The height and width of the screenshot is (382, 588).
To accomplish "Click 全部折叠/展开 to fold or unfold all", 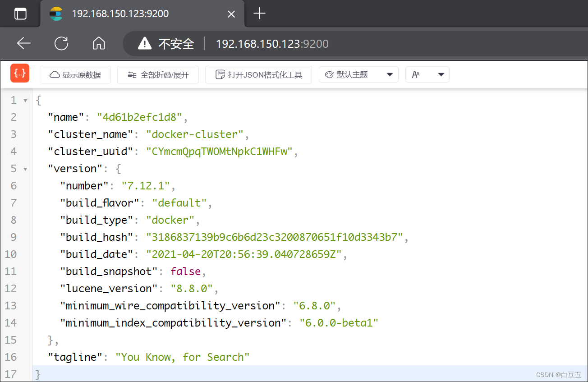I will click(x=158, y=75).
